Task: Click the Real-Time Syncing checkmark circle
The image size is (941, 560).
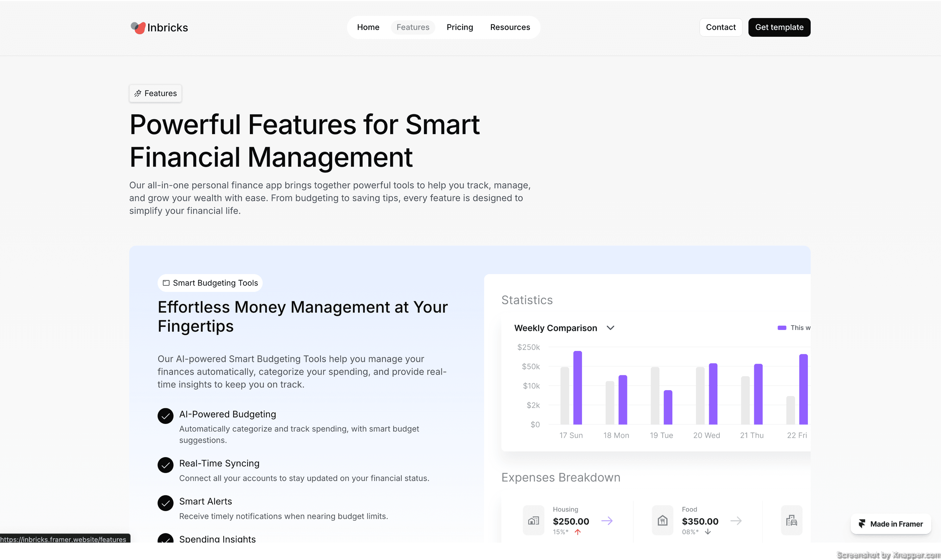Action: pos(165,465)
